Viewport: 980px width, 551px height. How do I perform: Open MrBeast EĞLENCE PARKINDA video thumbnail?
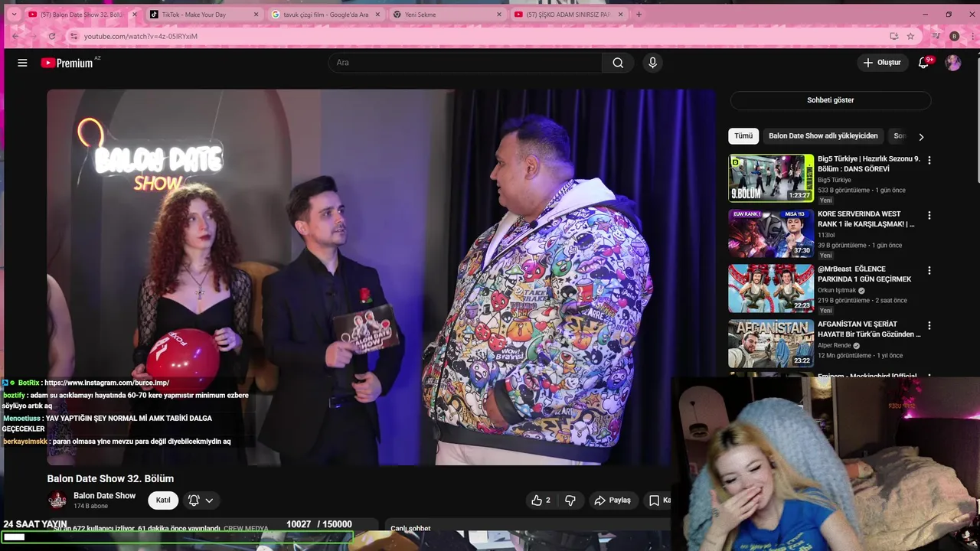[x=771, y=289]
